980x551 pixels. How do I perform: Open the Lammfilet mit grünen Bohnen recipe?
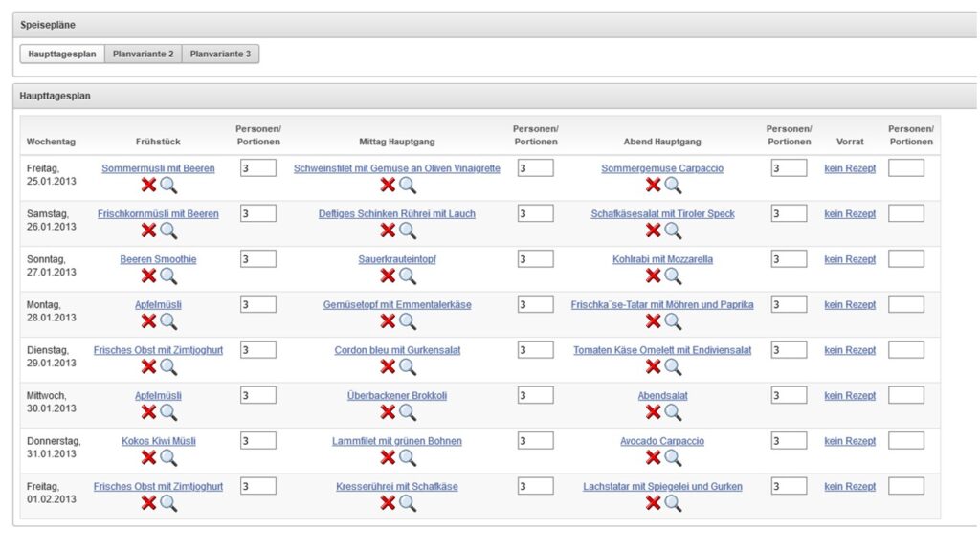[397, 441]
